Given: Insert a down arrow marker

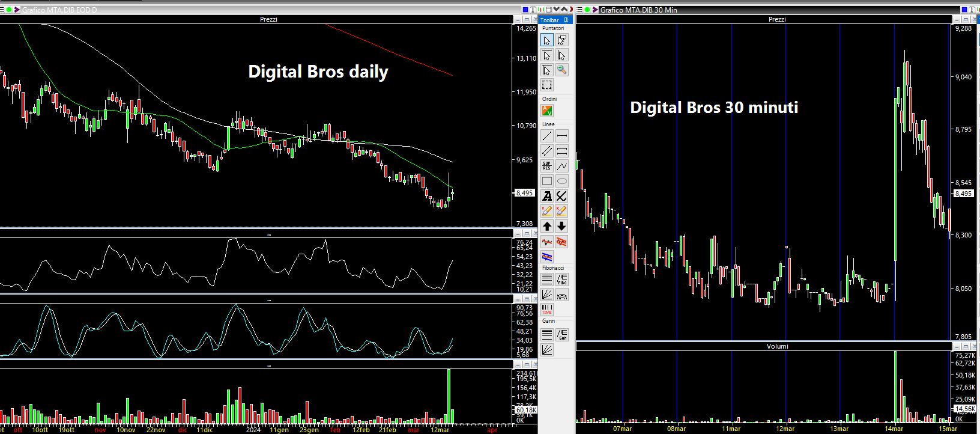Looking at the screenshot, I should click(561, 226).
